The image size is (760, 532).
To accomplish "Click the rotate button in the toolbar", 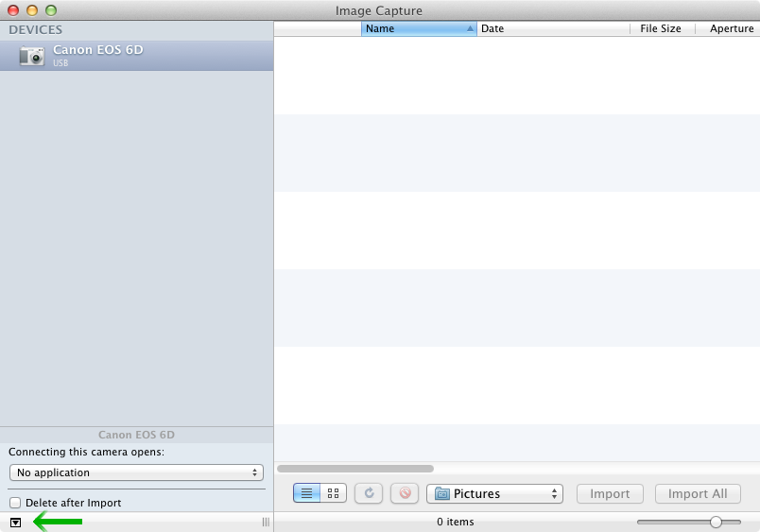I will pos(369,493).
